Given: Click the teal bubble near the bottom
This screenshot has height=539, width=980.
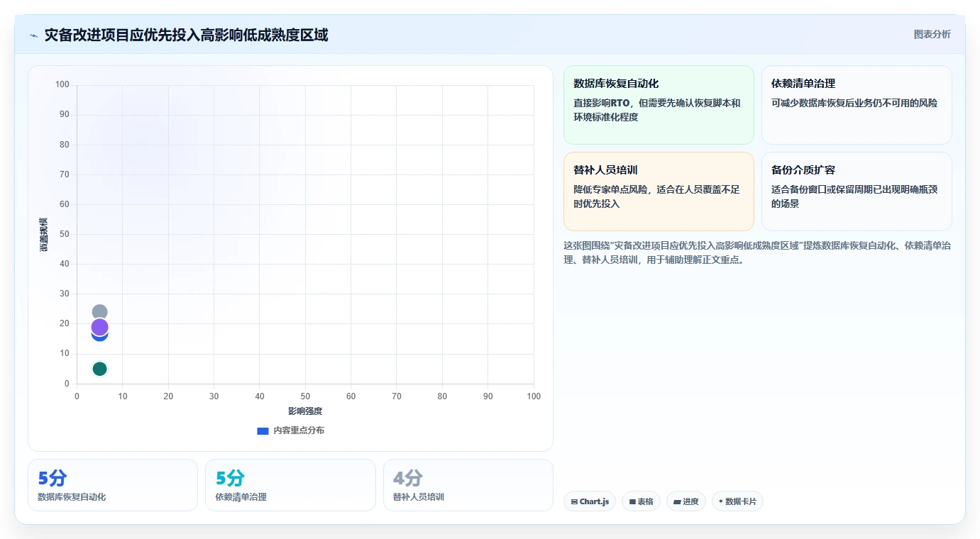Looking at the screenshot, I should coord(99,369).
